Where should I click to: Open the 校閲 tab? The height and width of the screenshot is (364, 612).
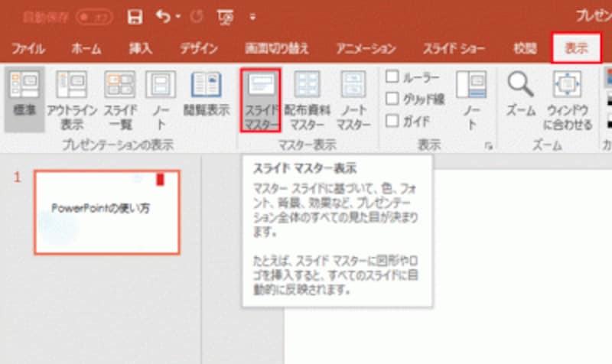click(x=525, y=49)
